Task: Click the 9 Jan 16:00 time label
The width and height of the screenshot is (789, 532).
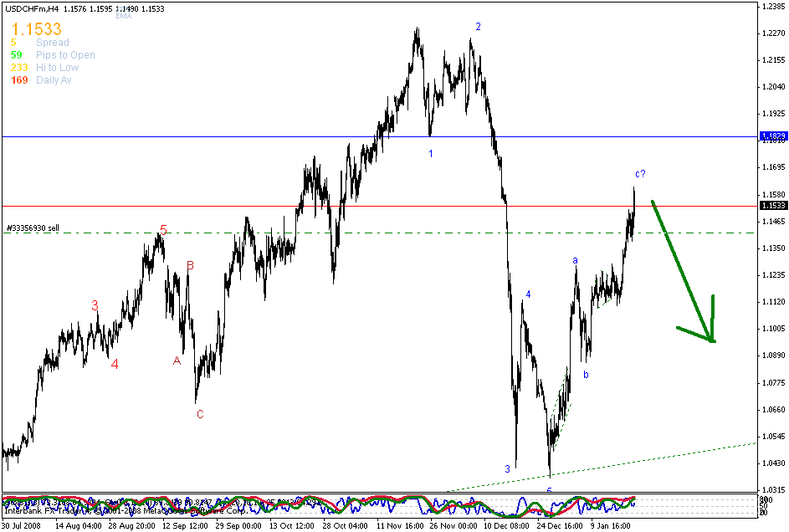Action: coord(611,526)
